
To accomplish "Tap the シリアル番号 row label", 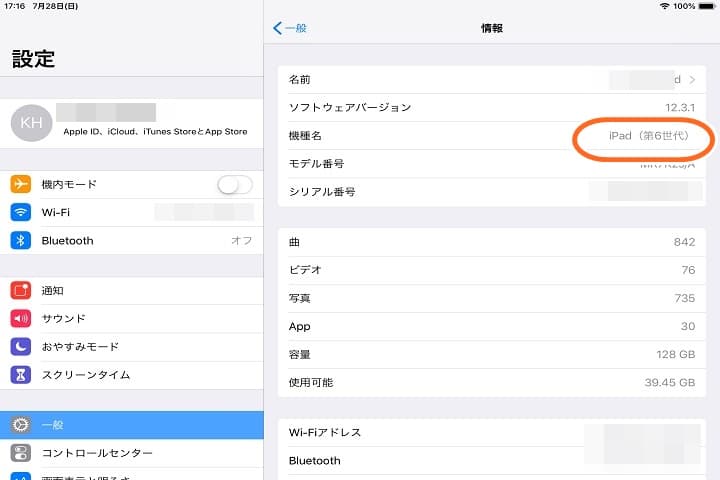I will point(322,192).
